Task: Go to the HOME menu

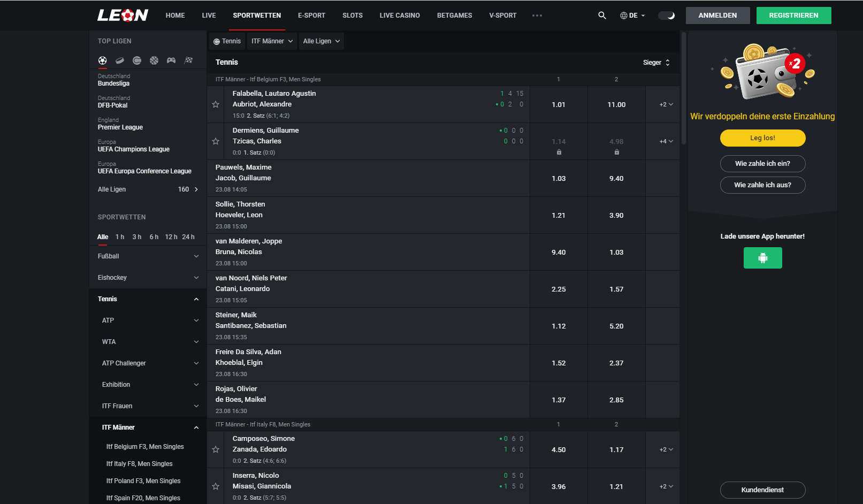Action: click(x=175, y=16)
